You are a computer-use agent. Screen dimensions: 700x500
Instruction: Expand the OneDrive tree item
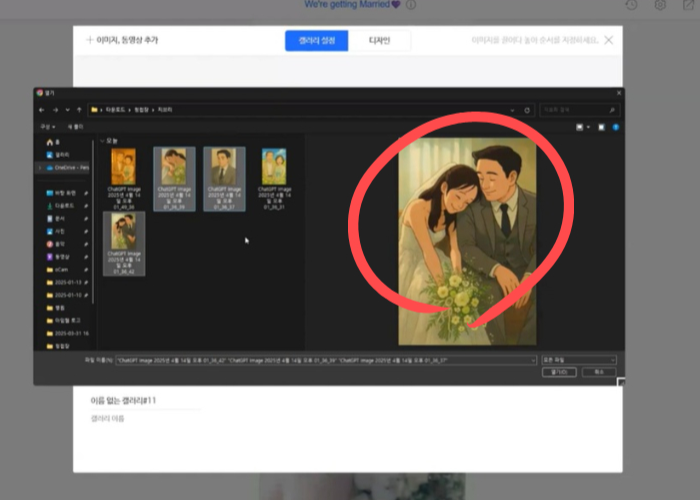40,168
